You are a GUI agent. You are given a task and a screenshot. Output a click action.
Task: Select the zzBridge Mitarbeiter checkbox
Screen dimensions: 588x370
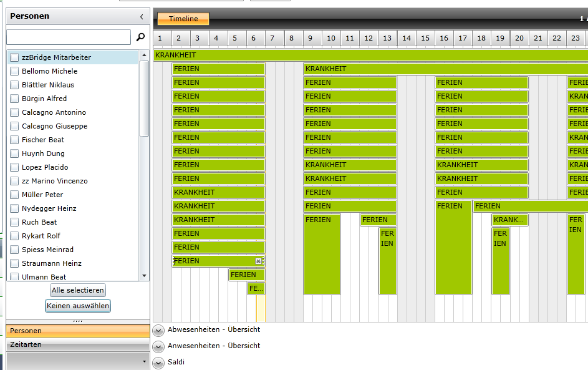point(14,57)
